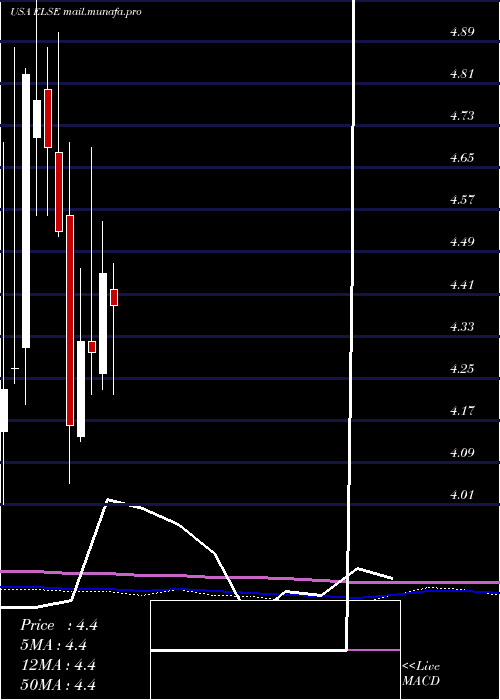Click the 4.65 price axis label

click(462, 158)
